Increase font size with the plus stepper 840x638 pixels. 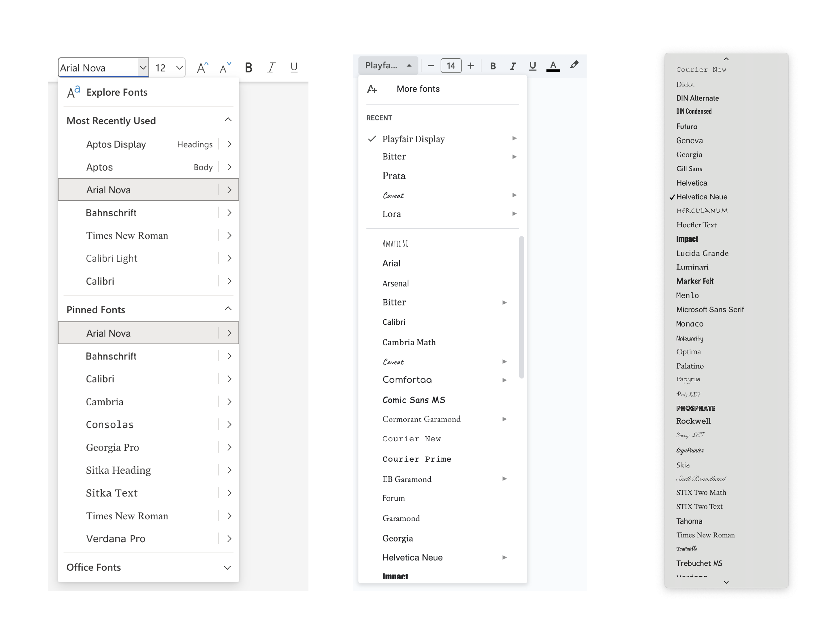(470, 65)
